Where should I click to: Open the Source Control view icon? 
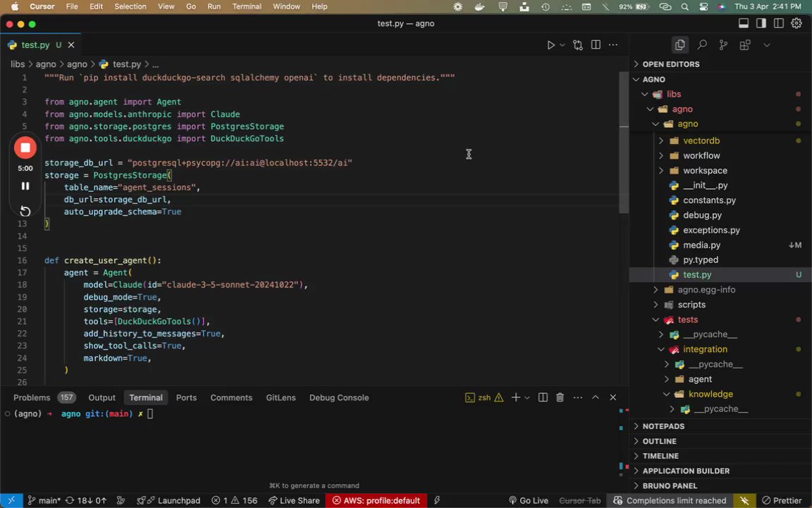point(723,45)
